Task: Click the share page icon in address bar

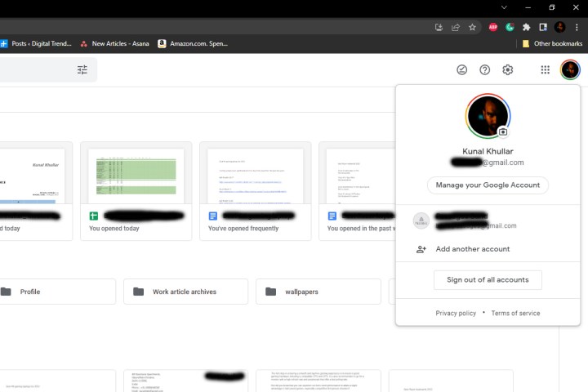Action: [x=455, y=27]
